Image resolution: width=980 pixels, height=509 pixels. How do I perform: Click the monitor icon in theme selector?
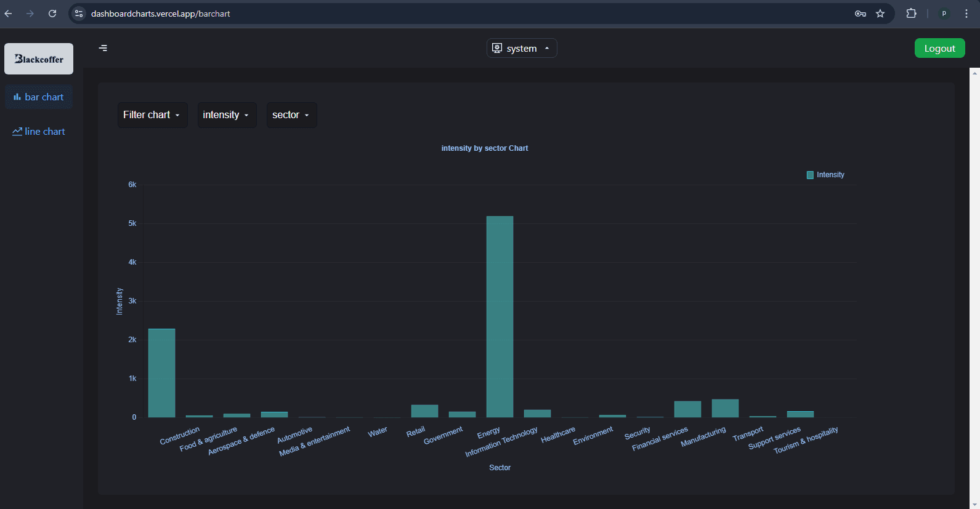497,48
